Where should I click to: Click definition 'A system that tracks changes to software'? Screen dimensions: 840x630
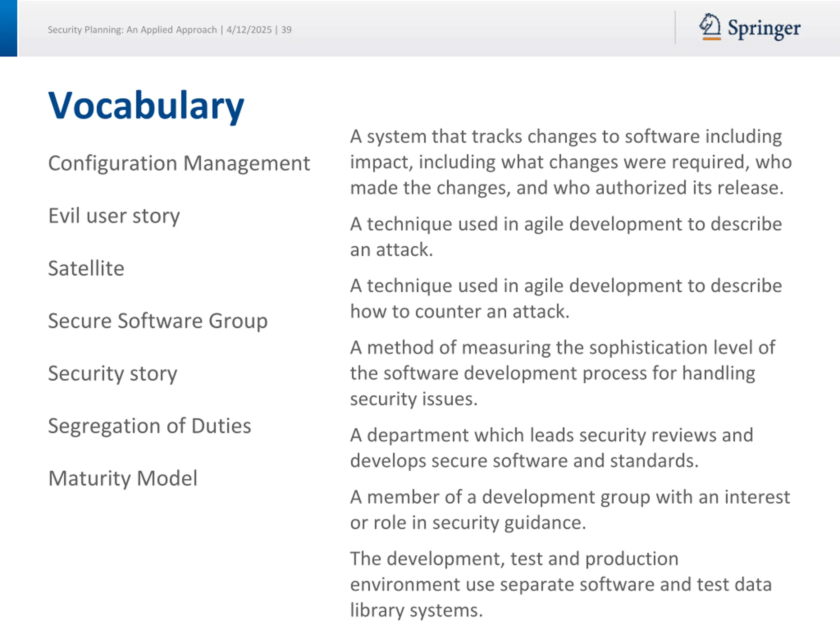point(571,162)
